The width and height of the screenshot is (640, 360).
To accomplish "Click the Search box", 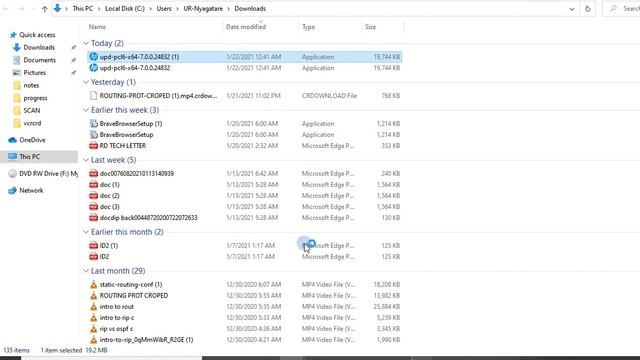I will point(623,9).
